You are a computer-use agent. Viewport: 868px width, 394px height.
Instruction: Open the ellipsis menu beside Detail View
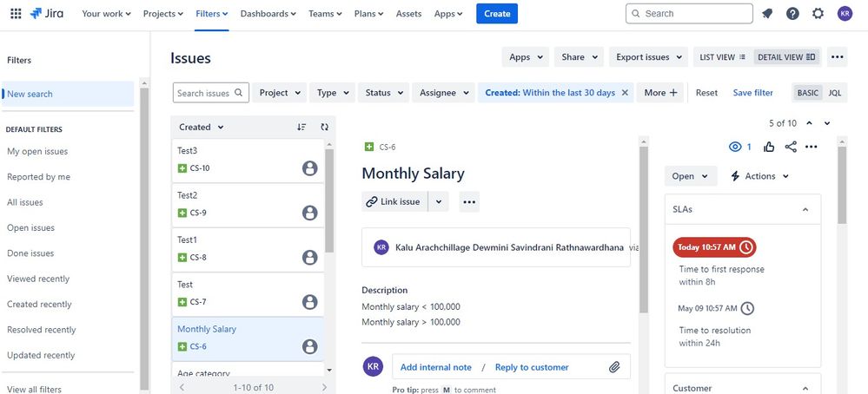(837, 57)
